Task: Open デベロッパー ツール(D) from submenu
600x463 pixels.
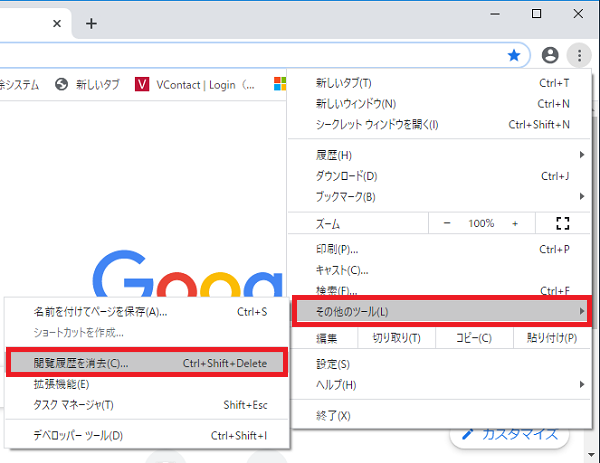Action: pos(147,435)
